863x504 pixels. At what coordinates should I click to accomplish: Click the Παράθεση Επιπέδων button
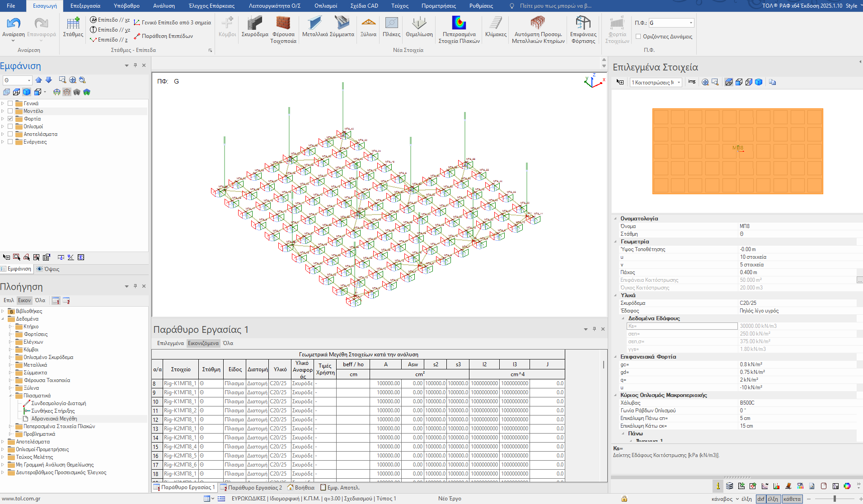[167, 36]
